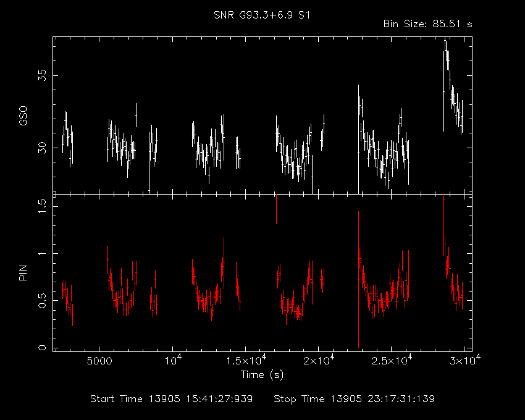Viewport: 525px width, 420px height.
Task: Click the x-axis tick label 2×10^4
Action: pyautogui.click(x=320, y=360)
